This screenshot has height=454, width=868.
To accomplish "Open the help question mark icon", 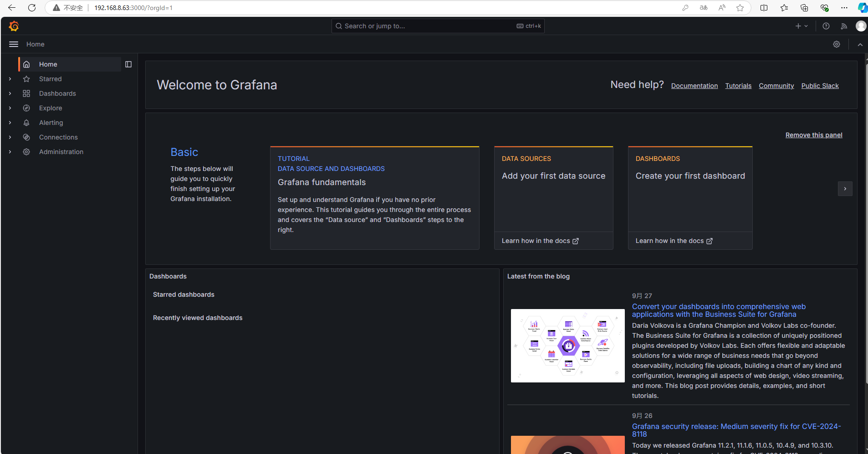I will click(826, 26).
